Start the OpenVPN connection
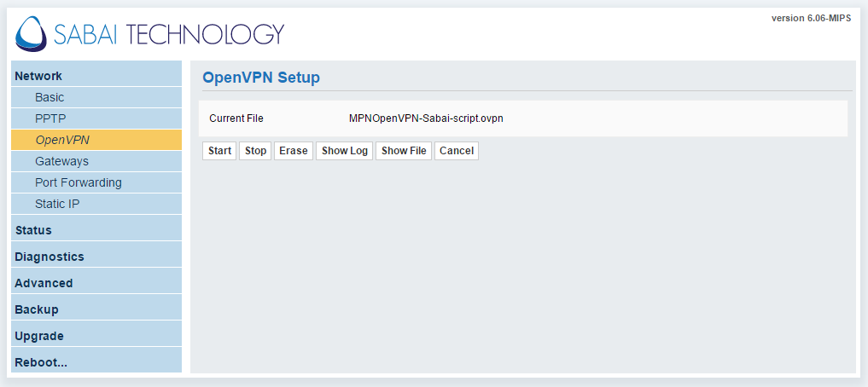This screenshot has width=868, height=387. point(219,151)
